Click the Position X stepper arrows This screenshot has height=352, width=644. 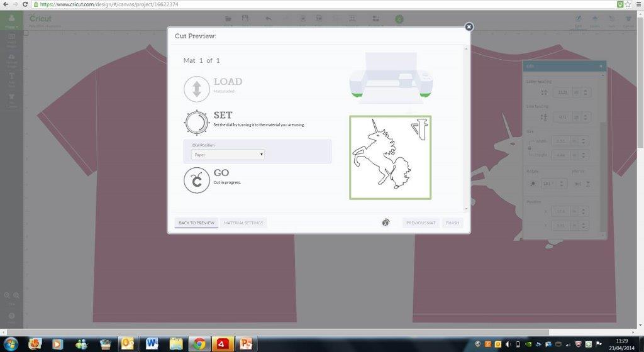click(x=583, y=211)
